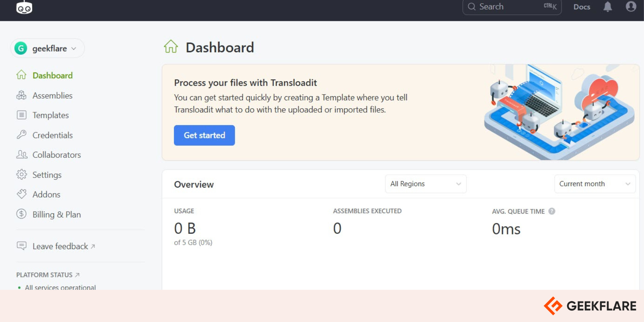644x322 pixels.
Task: Click the Assemblies cubes icon
Action: click(x=21, y=95)
